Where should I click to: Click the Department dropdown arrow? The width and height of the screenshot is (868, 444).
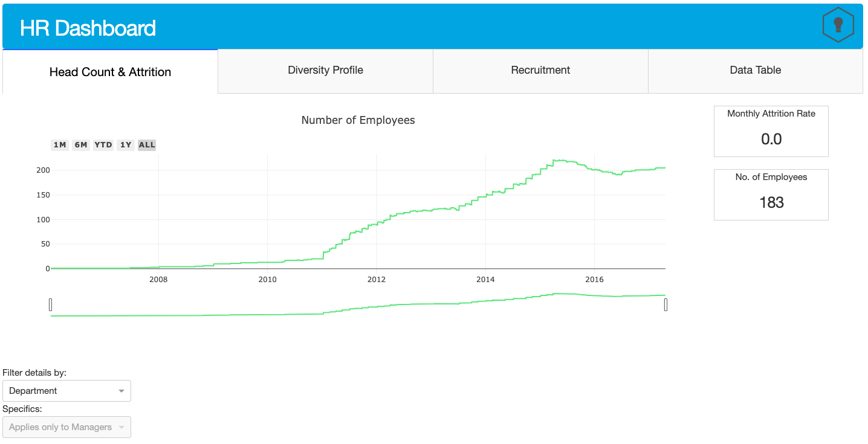pos(121,391)
